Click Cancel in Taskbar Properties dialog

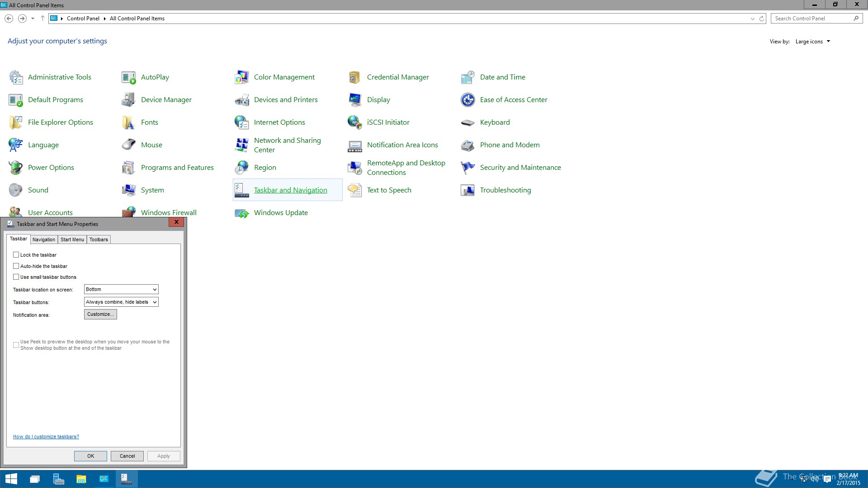pos(127,456)
